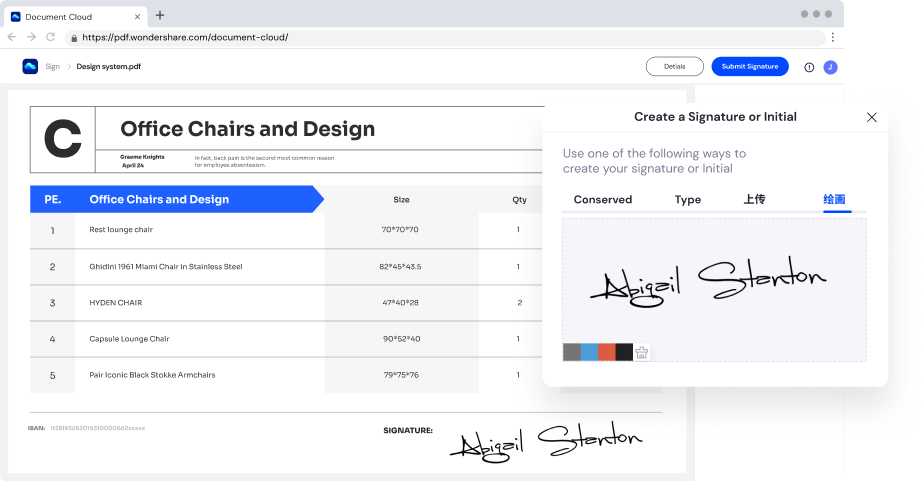
Task: Open the browser three-dot menu
Action: pos(832,37)
